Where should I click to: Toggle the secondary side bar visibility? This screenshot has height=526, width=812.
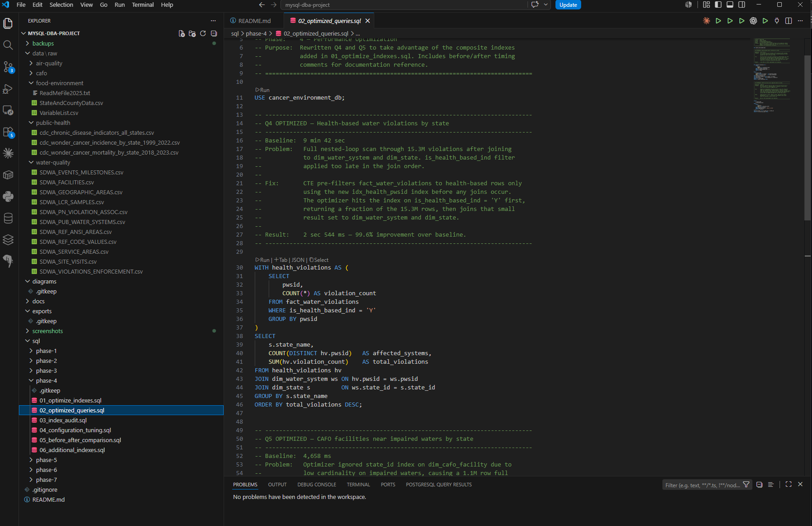pyautogui.click(x=742, y=5)
